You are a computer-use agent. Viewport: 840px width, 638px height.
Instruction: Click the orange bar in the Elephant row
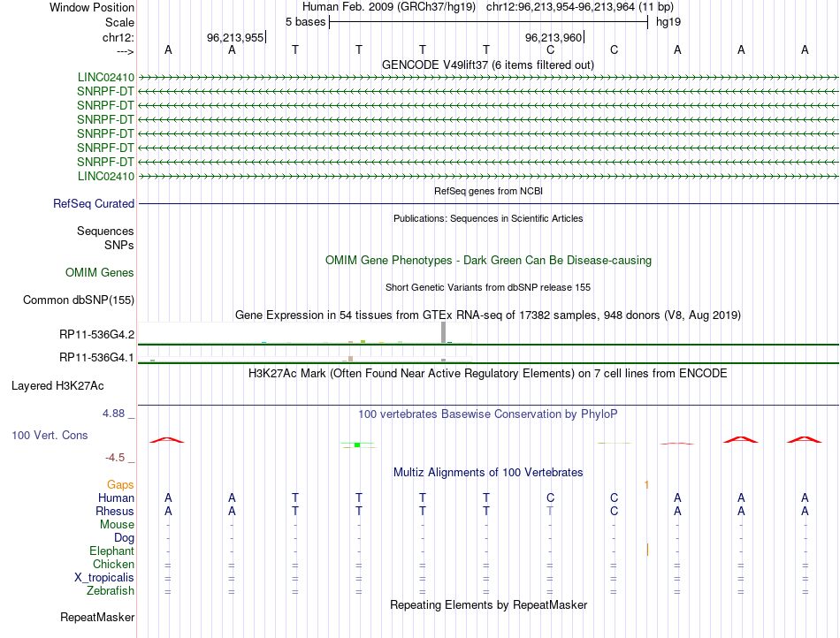[647, 550]
